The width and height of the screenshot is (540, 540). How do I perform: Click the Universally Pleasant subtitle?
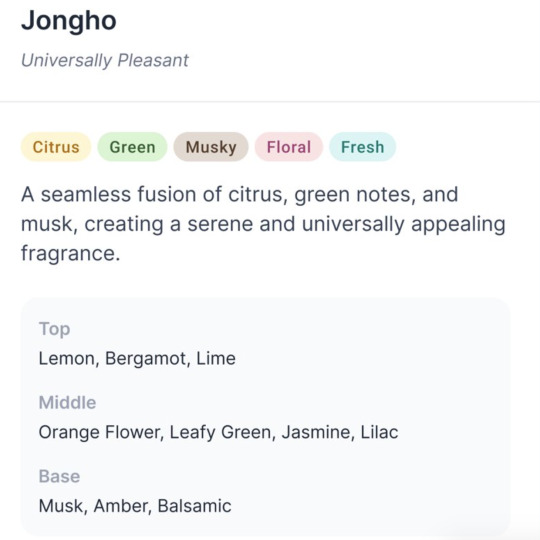105,61
